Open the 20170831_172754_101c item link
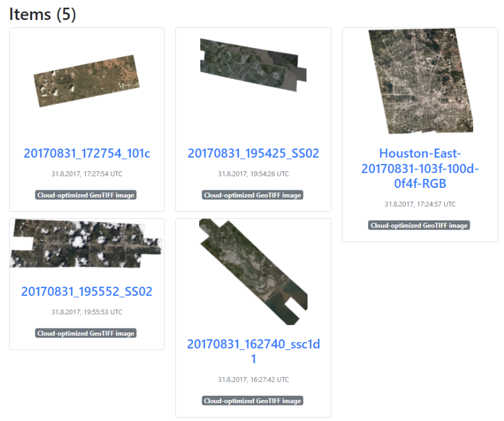 (x=87, y=153)
